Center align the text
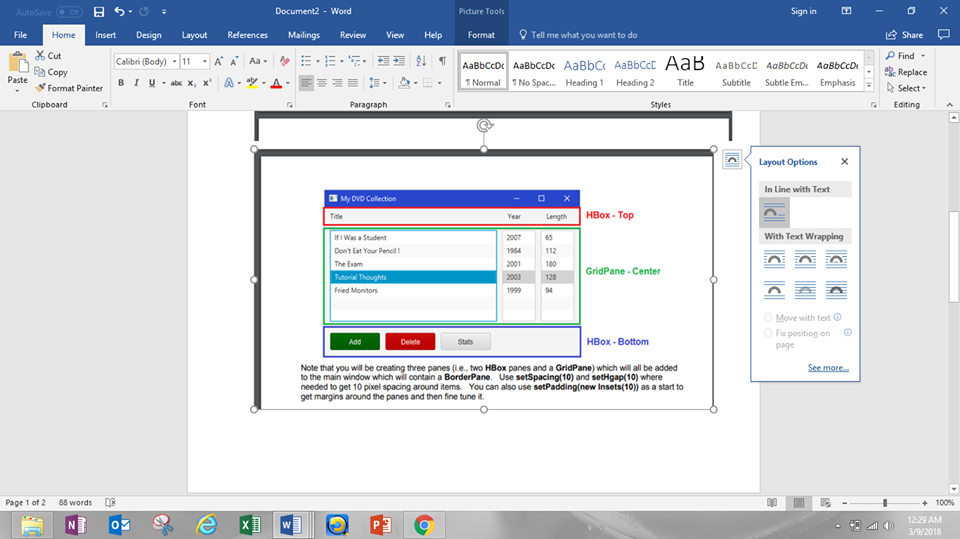 (322, 83)
